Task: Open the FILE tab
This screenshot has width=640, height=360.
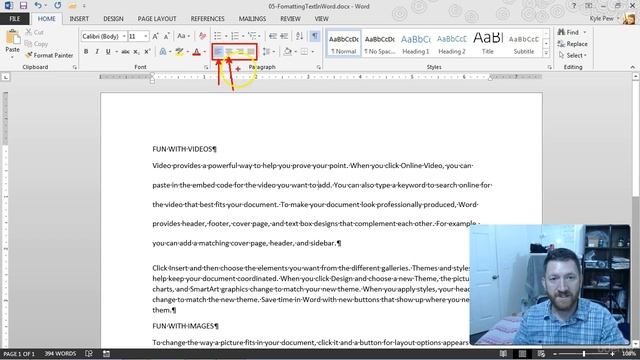Action: click(x=15, y=19)
